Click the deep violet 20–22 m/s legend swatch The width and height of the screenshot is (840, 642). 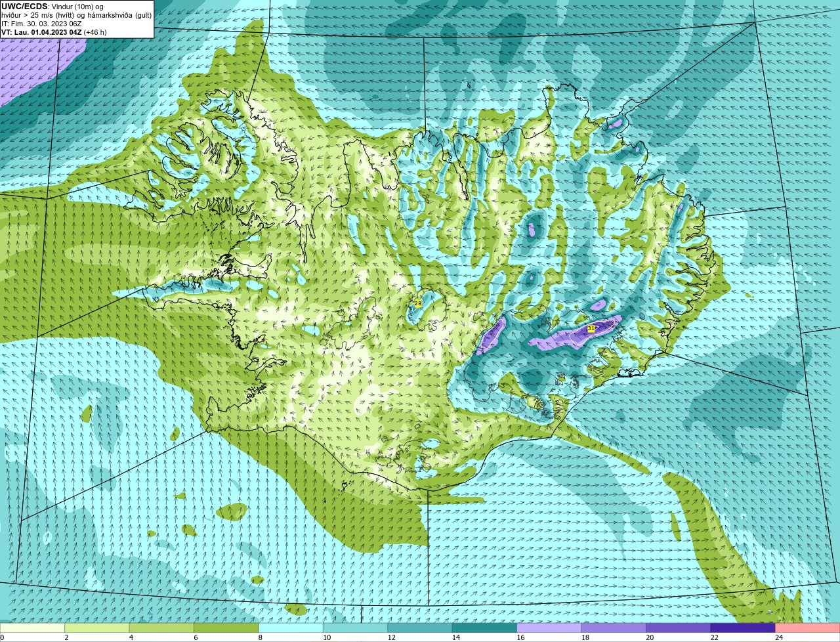pos(679,628)
